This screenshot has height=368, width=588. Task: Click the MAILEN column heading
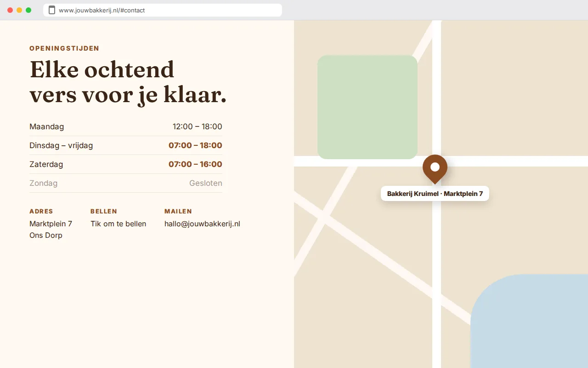tap(178, 212)
